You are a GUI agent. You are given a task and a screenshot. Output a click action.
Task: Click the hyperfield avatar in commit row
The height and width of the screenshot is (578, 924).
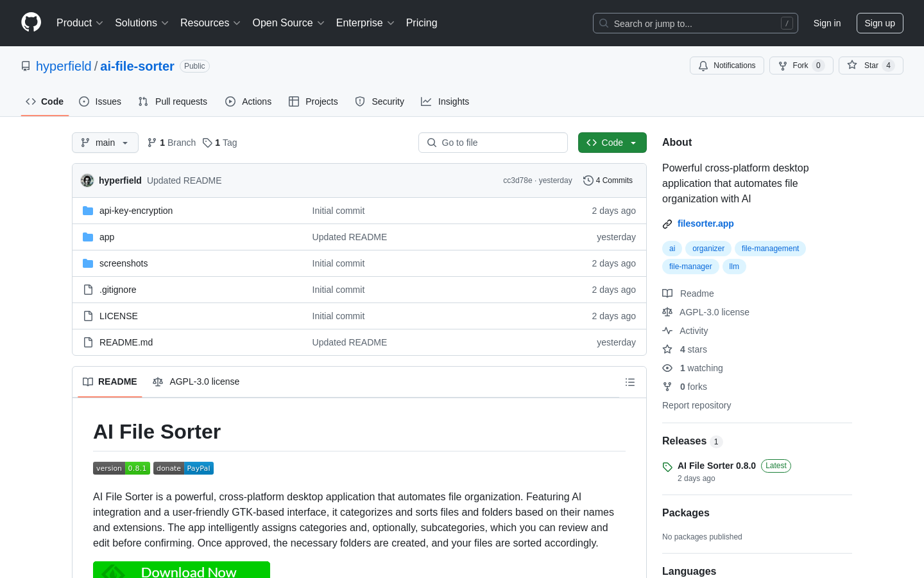click(87, 180)
